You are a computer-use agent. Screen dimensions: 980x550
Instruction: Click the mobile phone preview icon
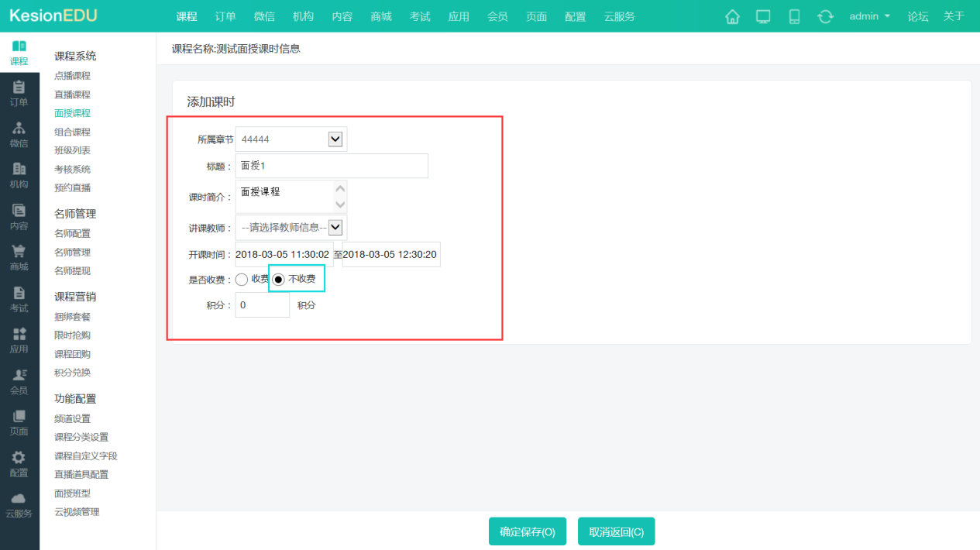coord(794,16)
